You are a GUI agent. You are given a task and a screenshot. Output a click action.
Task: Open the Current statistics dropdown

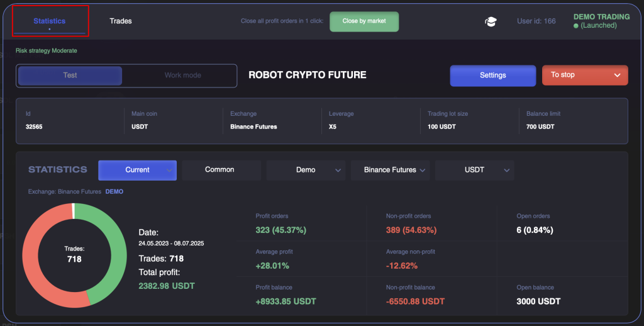[x=137, y=170]
